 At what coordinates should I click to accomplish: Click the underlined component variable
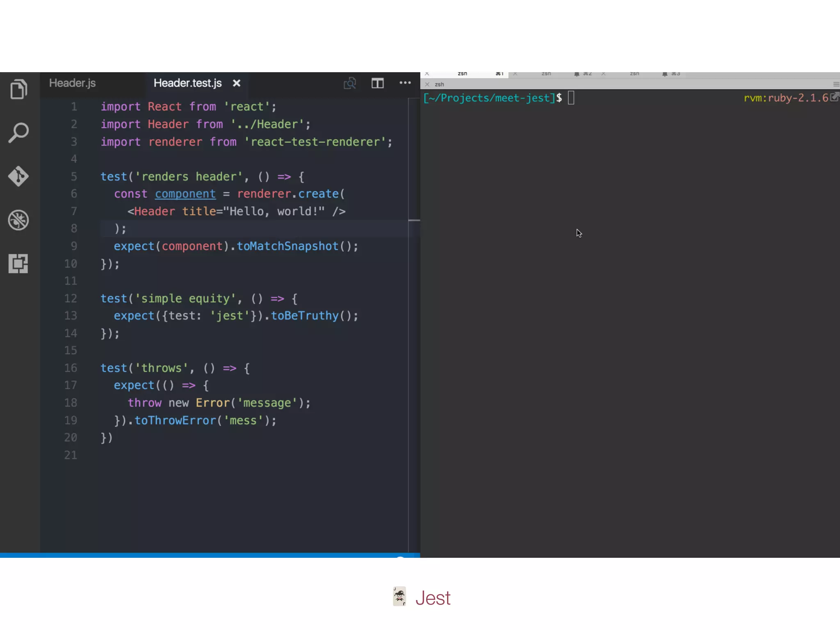tap(185, 194)
